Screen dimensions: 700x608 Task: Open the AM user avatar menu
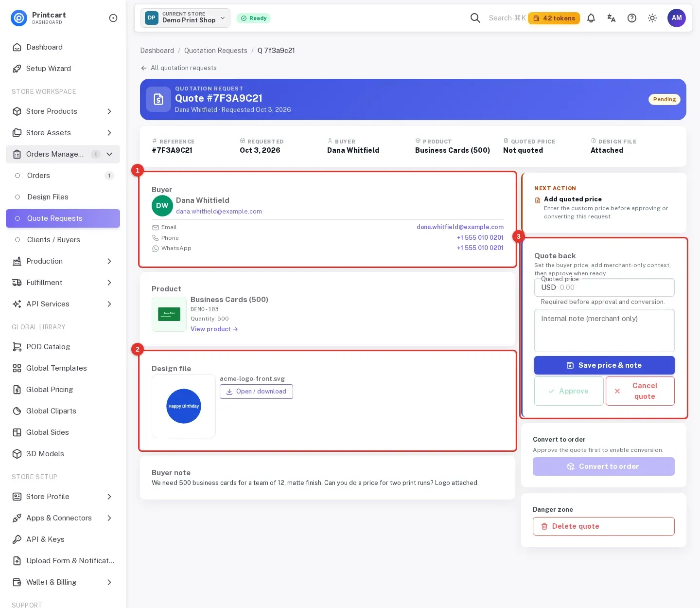coord(677,18)
